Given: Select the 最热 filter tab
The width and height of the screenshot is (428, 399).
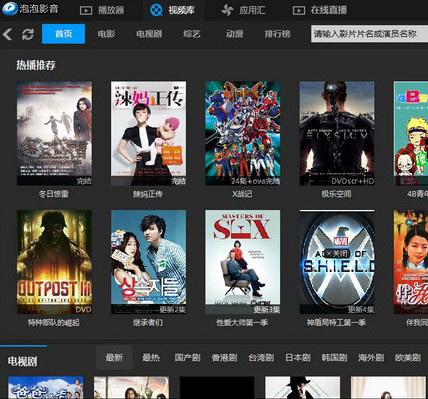Looking at the screenshot, I should point(151,358).
